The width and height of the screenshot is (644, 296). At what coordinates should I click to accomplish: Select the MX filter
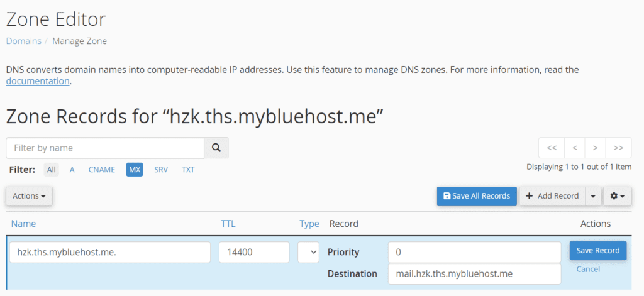[x=135, y=170]
